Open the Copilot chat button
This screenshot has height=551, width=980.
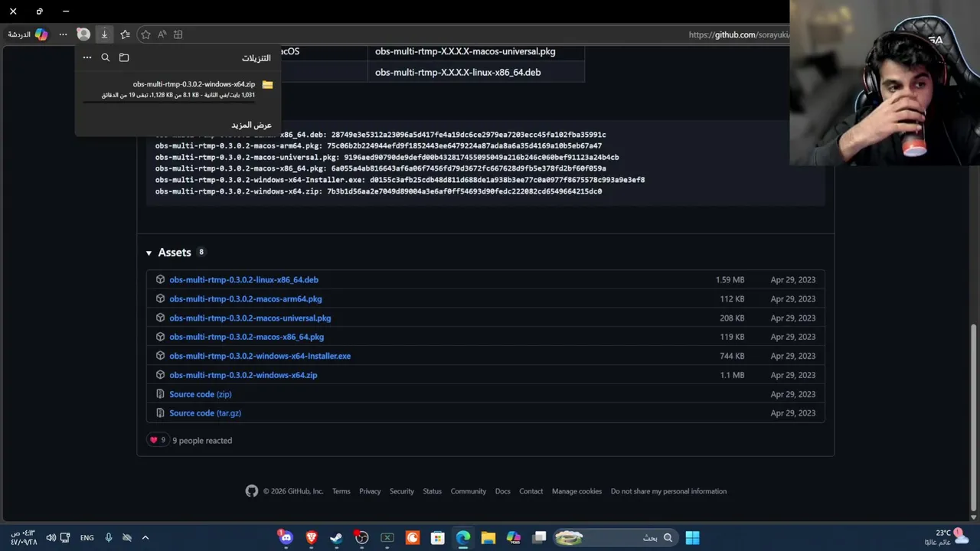pyautogui.click(x=28, y=34)
